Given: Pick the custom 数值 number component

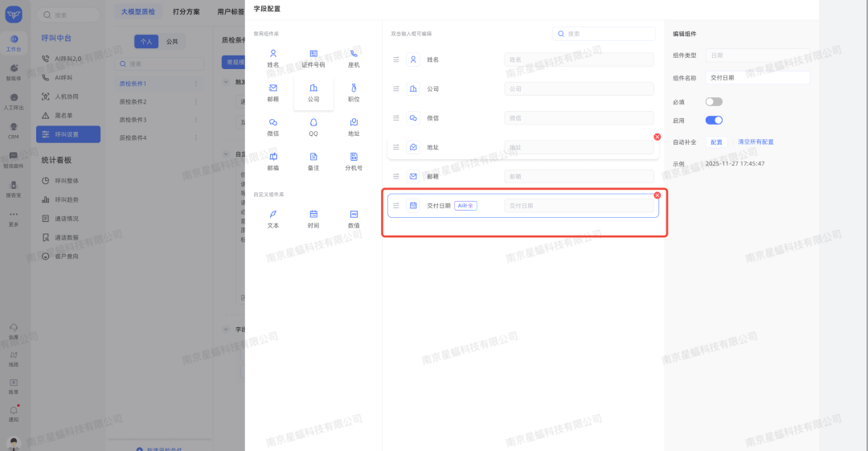Looking at the screenshot, I should click(x=354, y=219).
